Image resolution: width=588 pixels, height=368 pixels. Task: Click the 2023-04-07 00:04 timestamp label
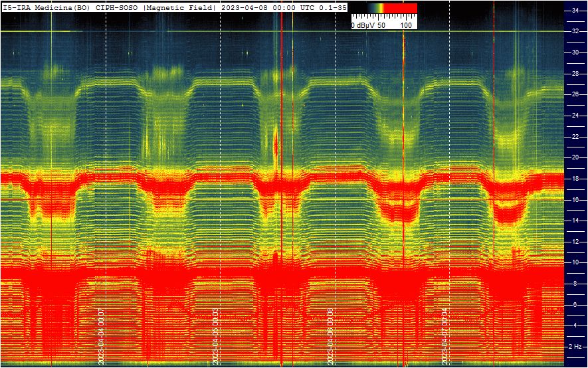[444, 337]
